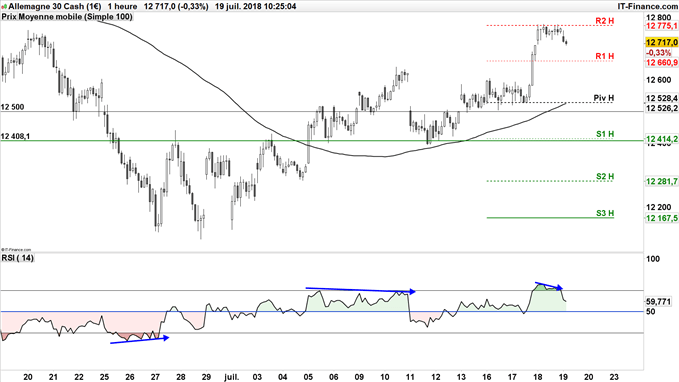Click the 25 date axis label
Image resolution: width=679 pixels, height=382 pixels.
coord(104,377)
